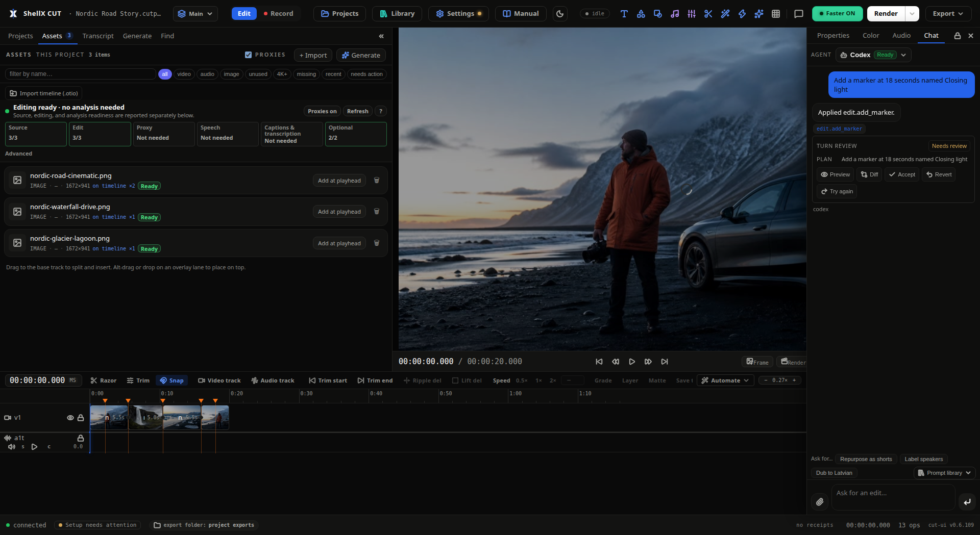
Task: Step forward one frame
Action: tap(648, 362)
